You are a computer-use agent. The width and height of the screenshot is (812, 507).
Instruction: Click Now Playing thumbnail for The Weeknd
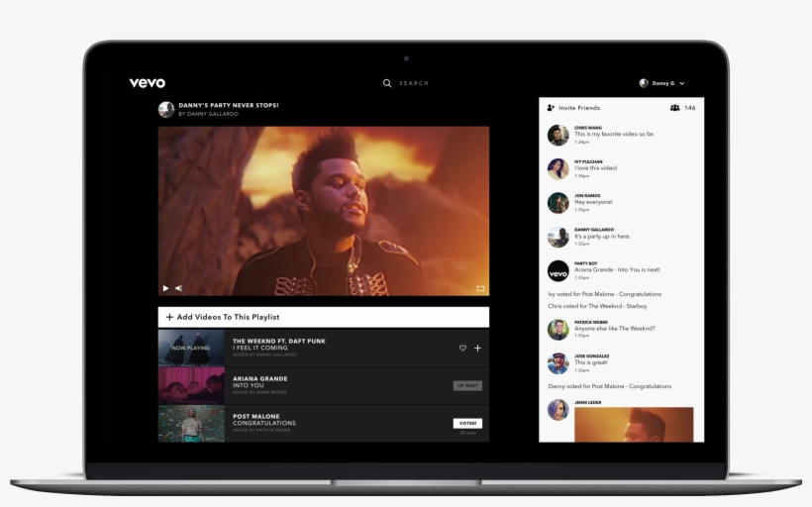191,348
